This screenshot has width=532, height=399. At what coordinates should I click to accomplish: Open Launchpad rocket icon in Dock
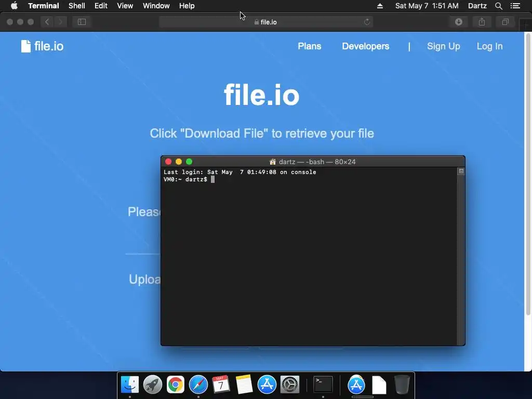[x=152, y=384]
